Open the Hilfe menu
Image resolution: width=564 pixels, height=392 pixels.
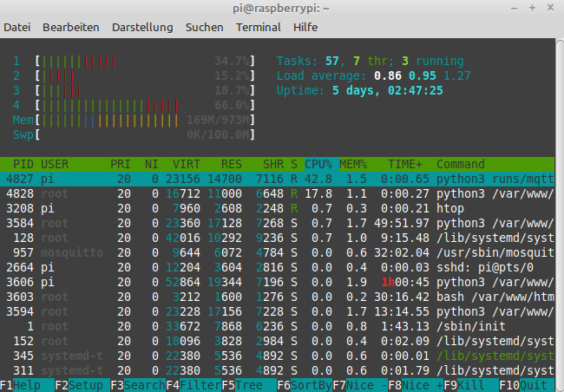pos(305,27)
